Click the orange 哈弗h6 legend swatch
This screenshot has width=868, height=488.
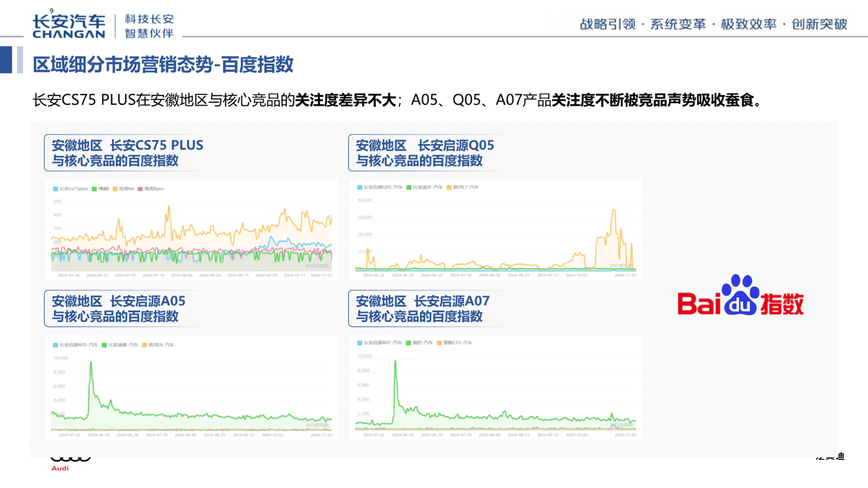pyautogui.click(x=115, y=189)
